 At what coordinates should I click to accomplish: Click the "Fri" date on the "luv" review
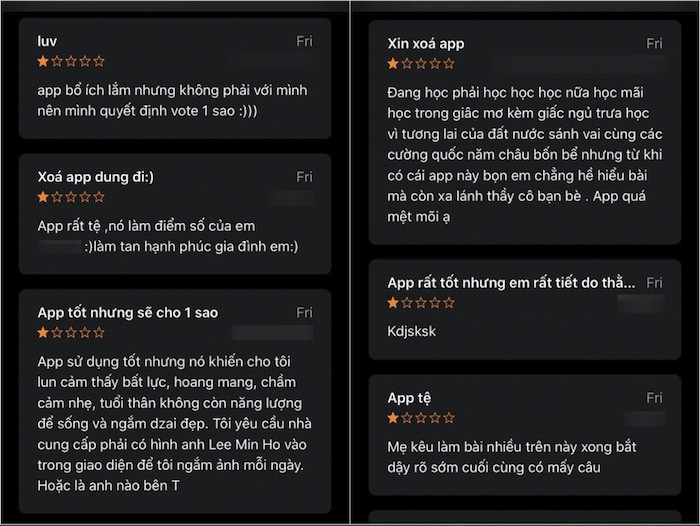304,42
